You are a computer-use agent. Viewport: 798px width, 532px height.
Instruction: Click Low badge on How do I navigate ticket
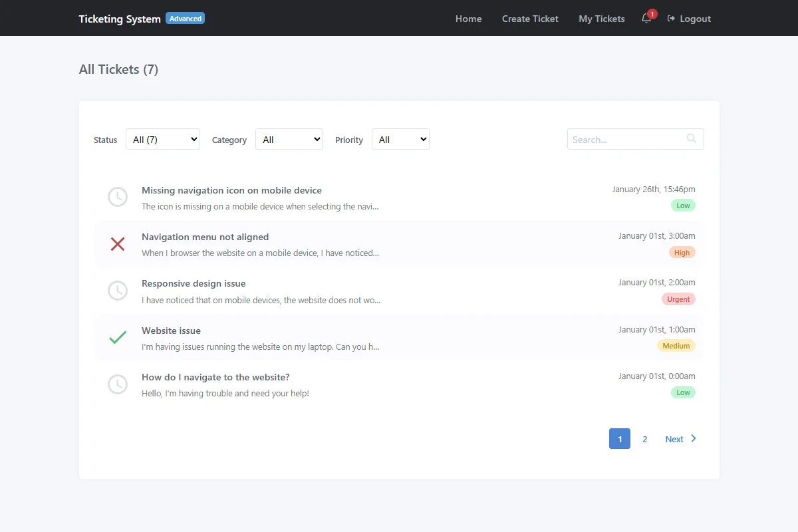683,392
